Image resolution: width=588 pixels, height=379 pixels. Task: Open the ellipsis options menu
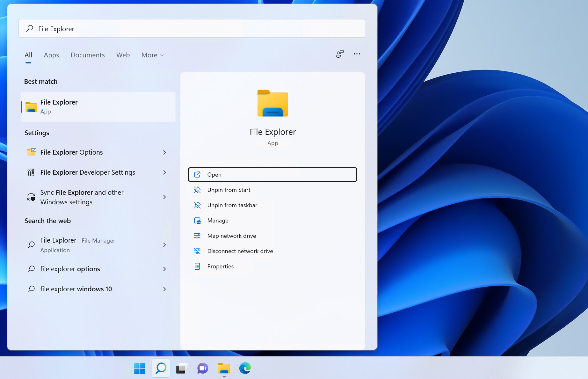[357, 54]
